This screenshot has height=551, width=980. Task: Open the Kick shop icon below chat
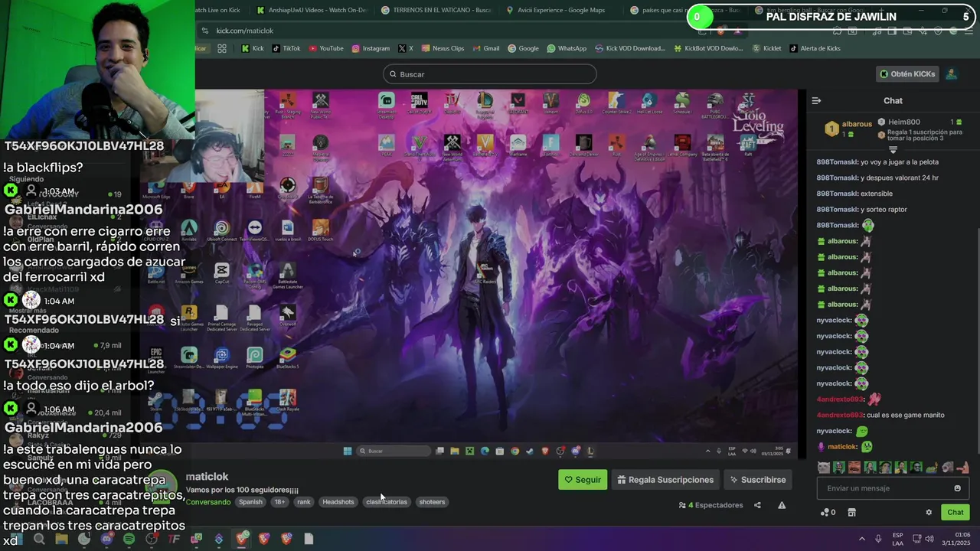coord(851,513)
